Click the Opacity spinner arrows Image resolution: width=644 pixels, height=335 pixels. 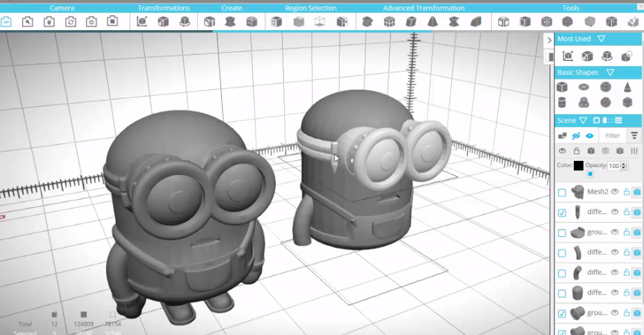(x=624, y=166)
